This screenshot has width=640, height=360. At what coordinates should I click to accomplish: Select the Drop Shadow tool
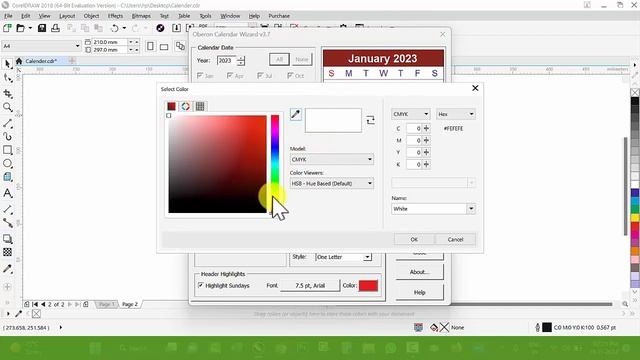tap(7, 239)
